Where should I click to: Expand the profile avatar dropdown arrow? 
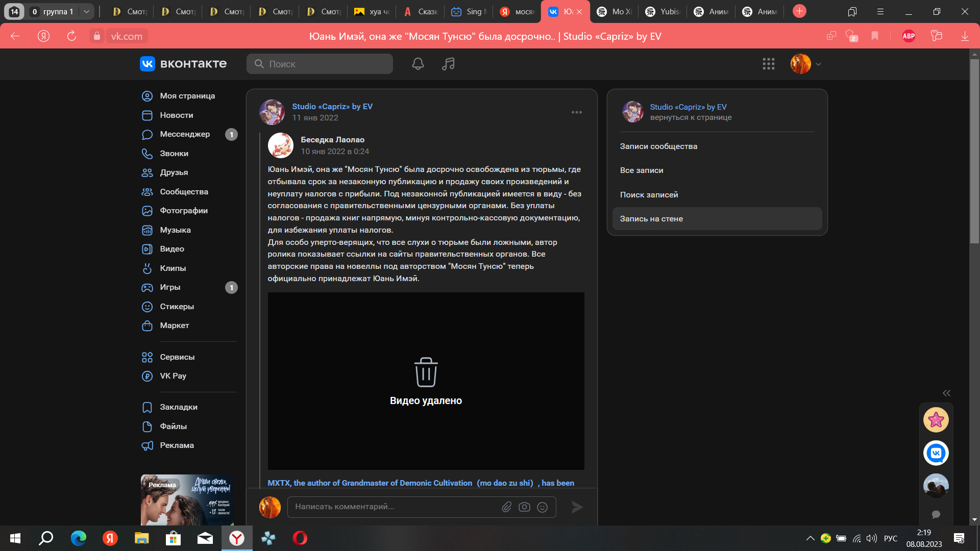pyautogui.click(x=818, y=64)
